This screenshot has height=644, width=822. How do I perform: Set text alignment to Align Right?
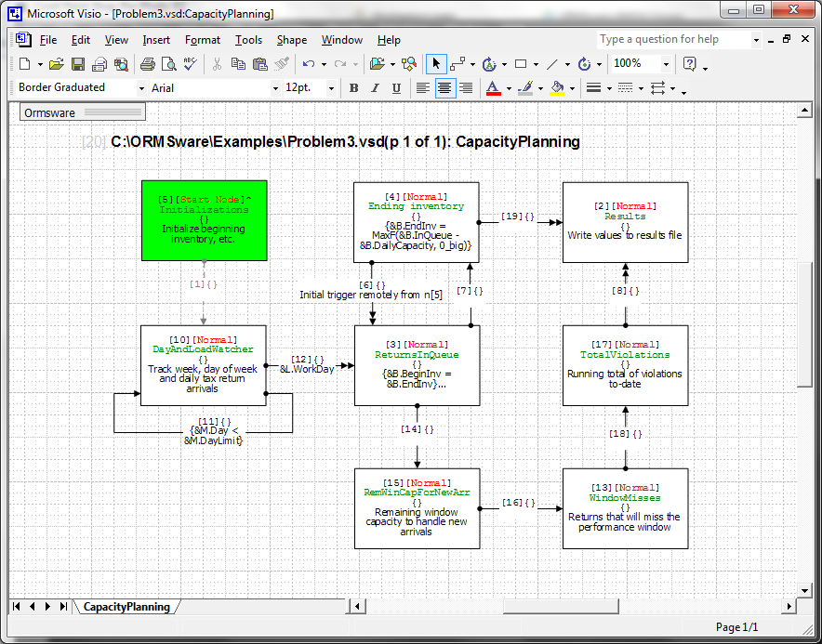pos(466,88)
